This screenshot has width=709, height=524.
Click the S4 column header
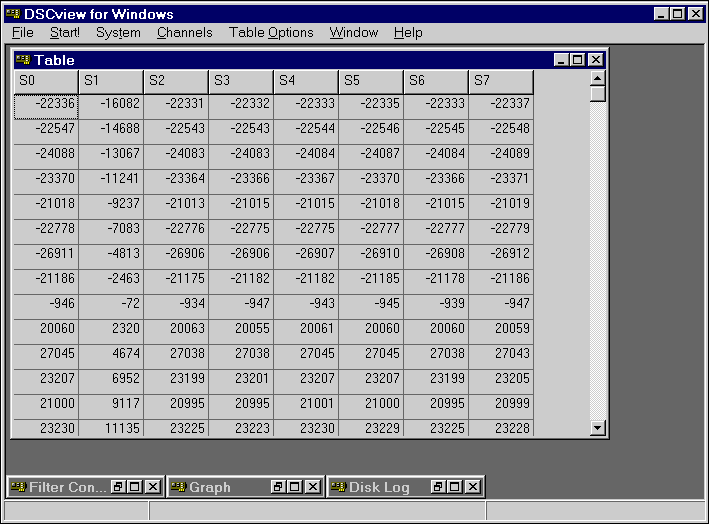pyautogui.click(x=306, y=82)
